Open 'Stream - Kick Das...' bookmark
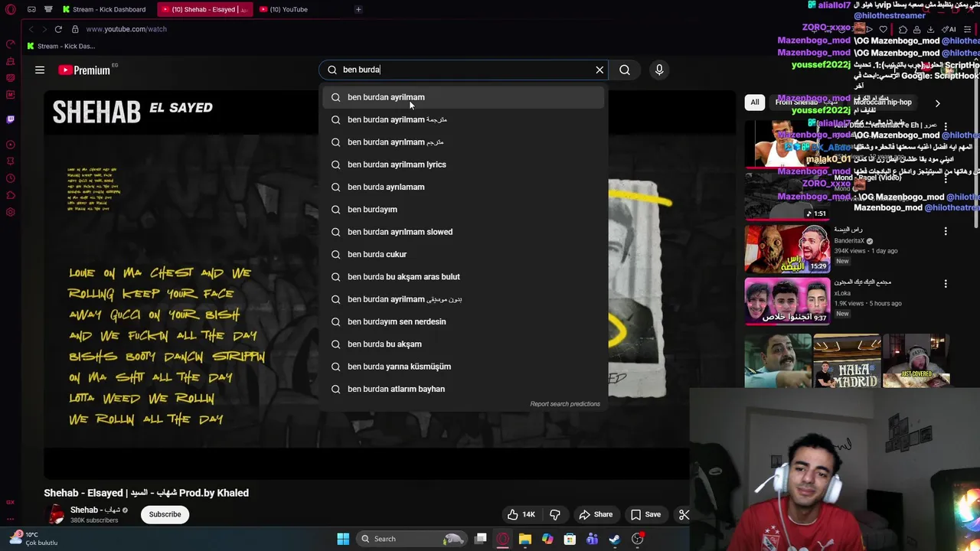 pos(60,46)
